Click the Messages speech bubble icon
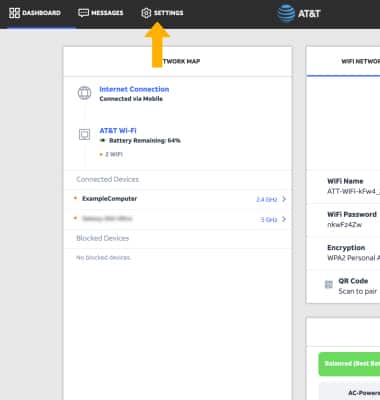The image size is (380, 400). pyautogui.click(x=83, y=13)
